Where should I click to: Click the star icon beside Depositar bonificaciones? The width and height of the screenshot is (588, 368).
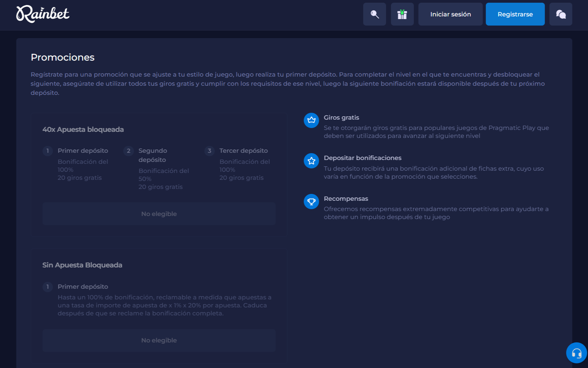pyautogui.click(x=311, y=161)
